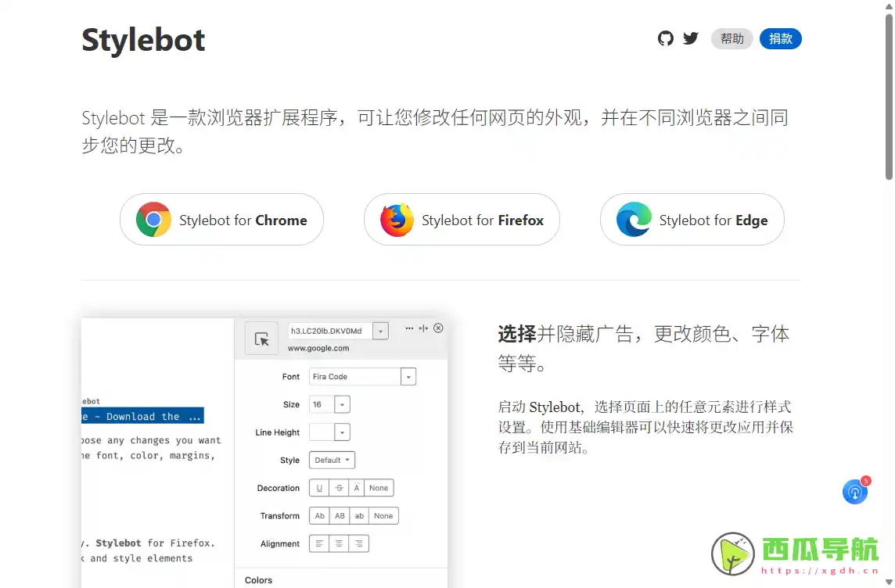This screenshot has height=588, width=895.
Task: Open Stylebot for Edge download
Action: [x=692, y=220]
